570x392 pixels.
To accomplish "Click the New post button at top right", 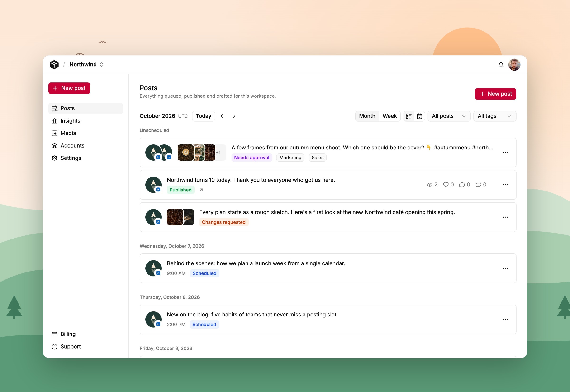I will click(495, 94).
